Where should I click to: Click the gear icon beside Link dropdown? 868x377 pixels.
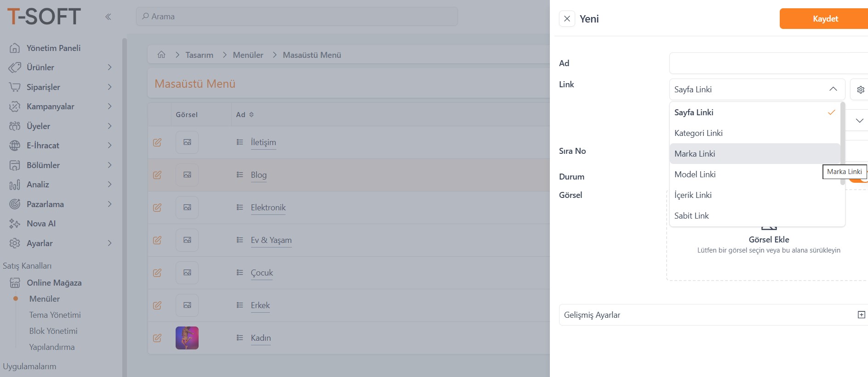coord(860,90)
